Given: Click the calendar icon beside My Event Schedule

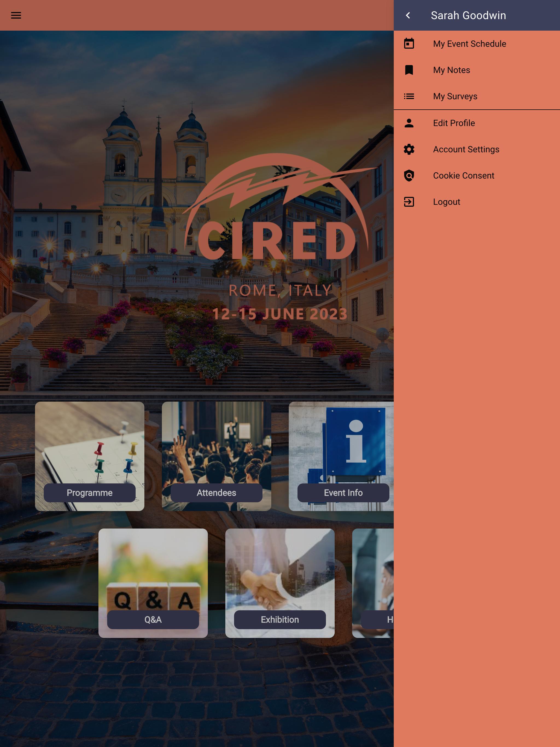Looking at the screenshot, I should click(409, 43).
